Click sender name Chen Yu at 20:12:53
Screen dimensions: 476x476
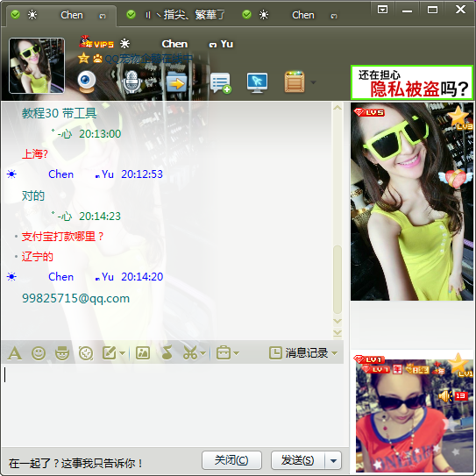[81, 174]
